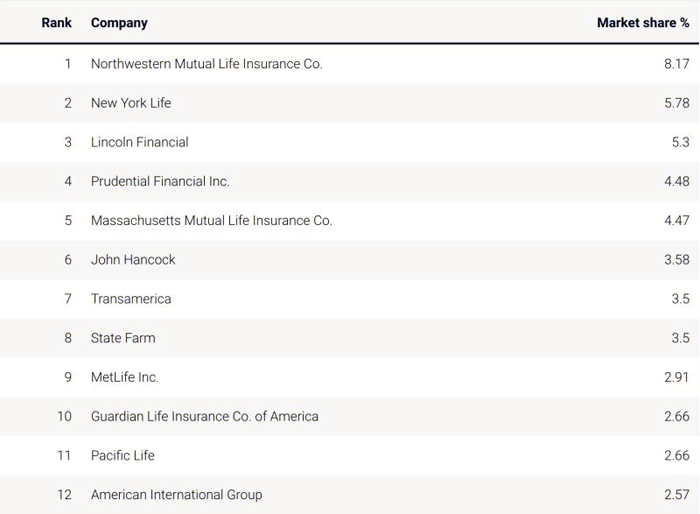This screenshot has width=700, height=514.
Task: Select the Transamerica row
Action: coord(131,298)
